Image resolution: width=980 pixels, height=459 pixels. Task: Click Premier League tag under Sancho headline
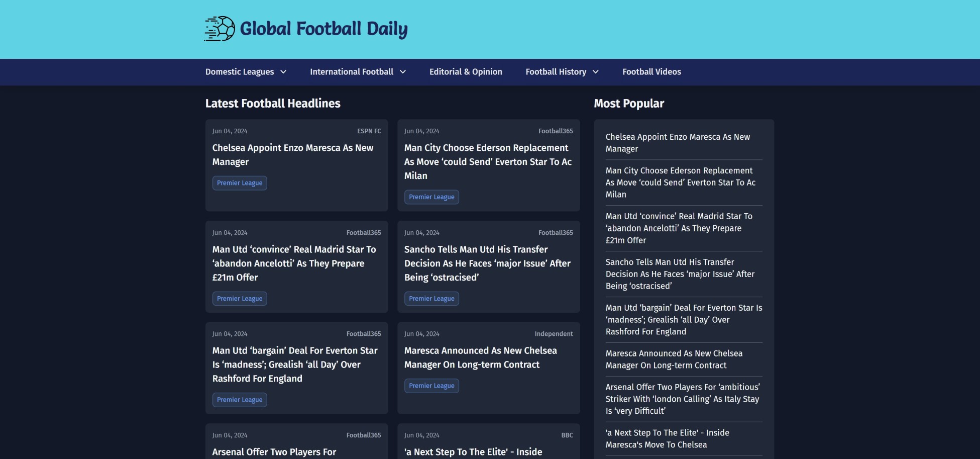(431, 299)
